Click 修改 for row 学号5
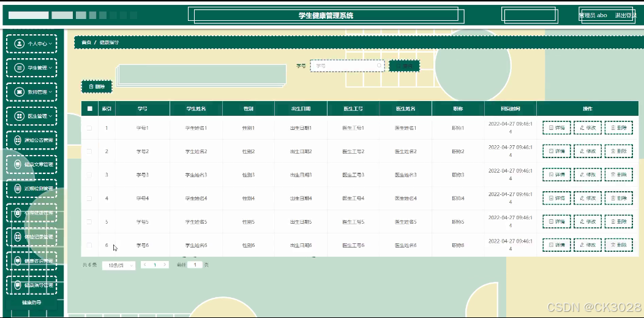This screenshot has width=644, height=318. pyautogui.click(x=588, y=222)
